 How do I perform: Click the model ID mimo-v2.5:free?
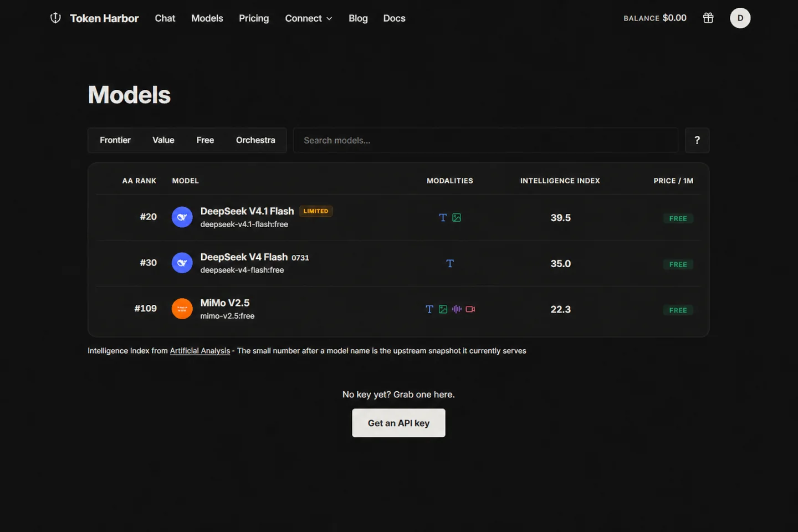click(227, 316)
